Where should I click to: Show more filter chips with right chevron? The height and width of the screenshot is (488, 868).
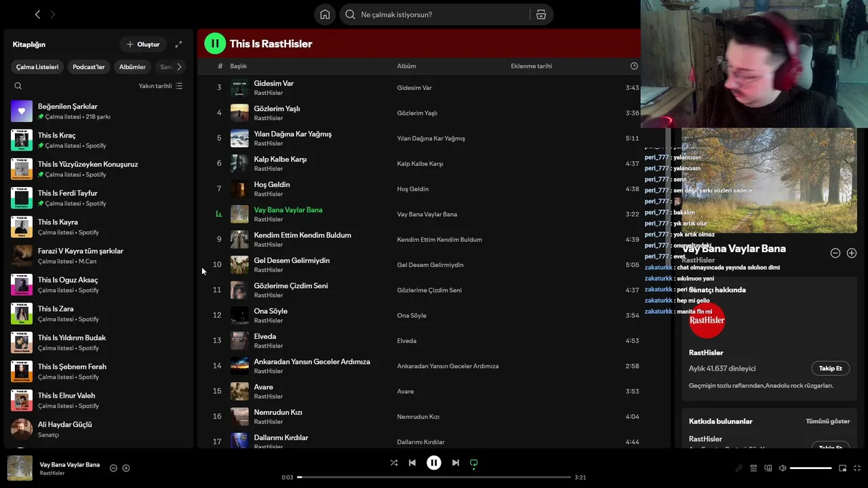coord(179,67)
